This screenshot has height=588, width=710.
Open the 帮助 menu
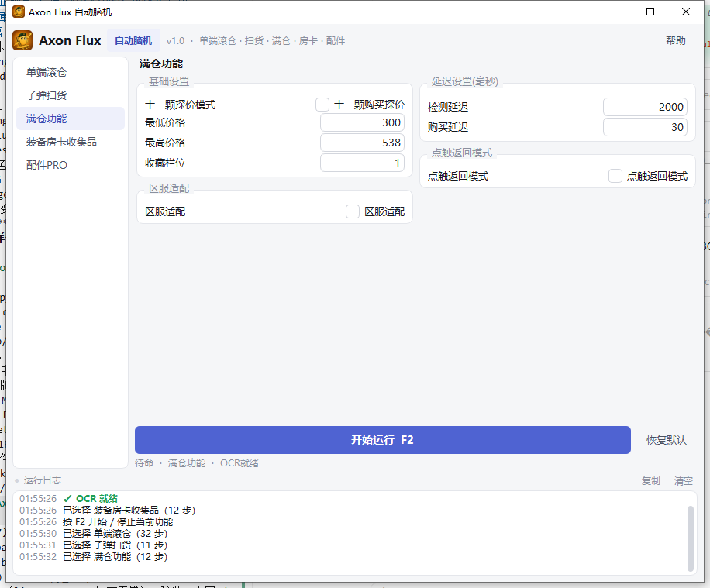tap(676, 40)
